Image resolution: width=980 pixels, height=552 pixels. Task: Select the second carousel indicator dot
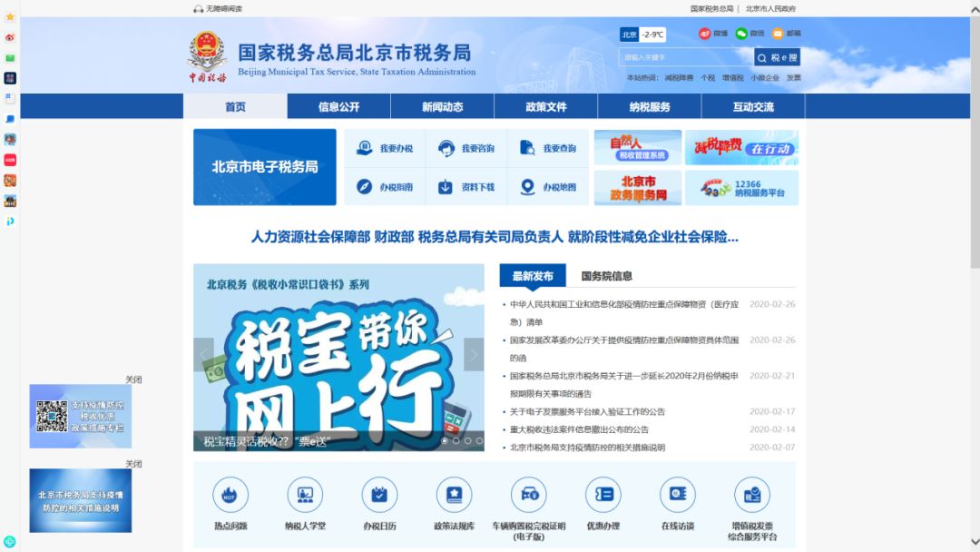click(456, 440)
